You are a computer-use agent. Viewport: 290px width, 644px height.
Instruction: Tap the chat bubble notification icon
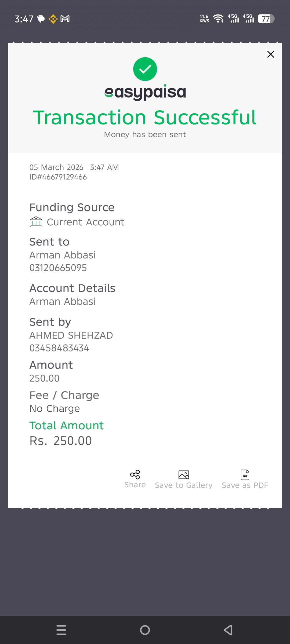pyautogui.click(x=41, y=19)
